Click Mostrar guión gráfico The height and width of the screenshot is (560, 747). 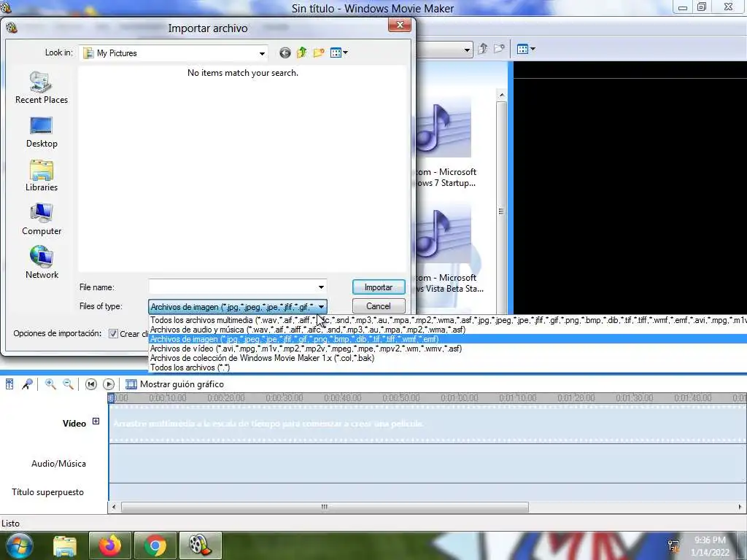click(x=174, y=384)
